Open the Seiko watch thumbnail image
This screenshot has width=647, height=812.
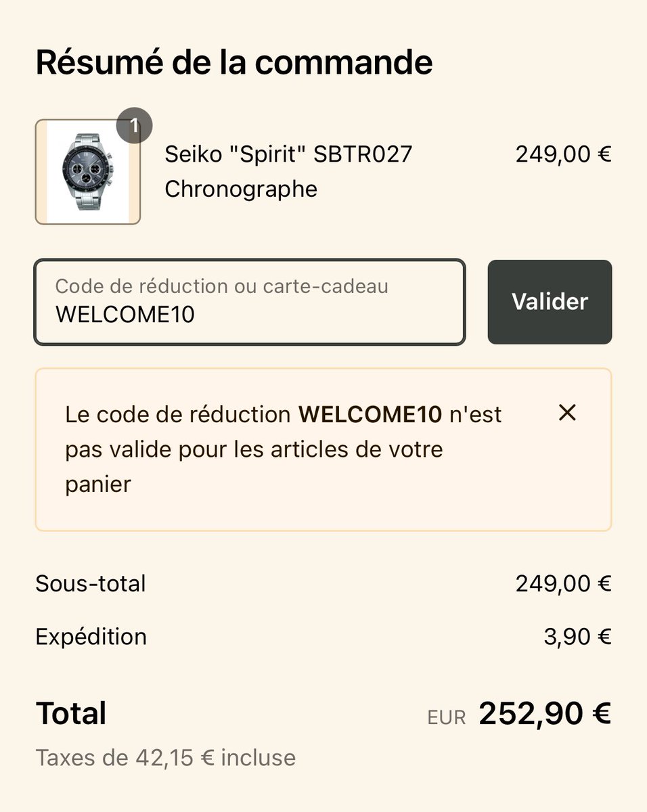87,172
